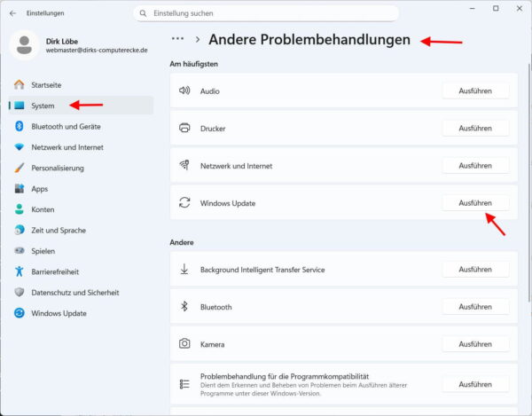This screenshot has width=532, height=416.
Task: Run the Netzwerk und Internet troubleshooter
Action: [475, 166]
